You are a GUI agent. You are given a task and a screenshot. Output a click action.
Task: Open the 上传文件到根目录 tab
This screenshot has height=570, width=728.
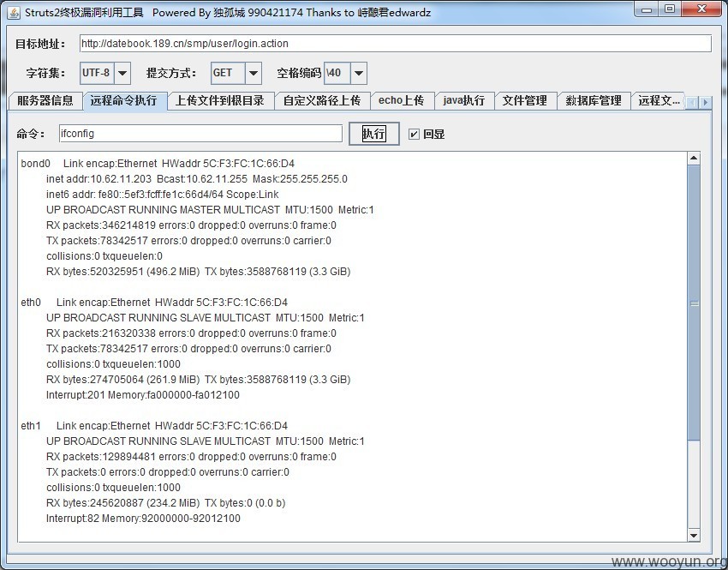(220, 100)
